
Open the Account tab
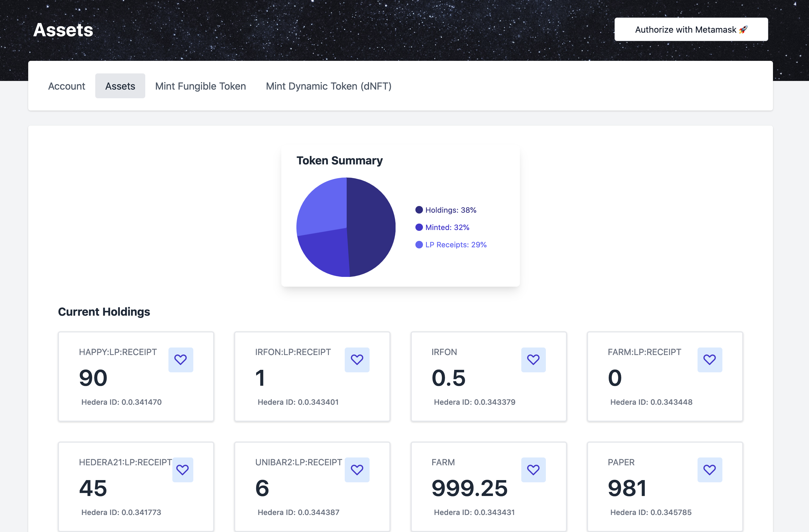[66, 86]
